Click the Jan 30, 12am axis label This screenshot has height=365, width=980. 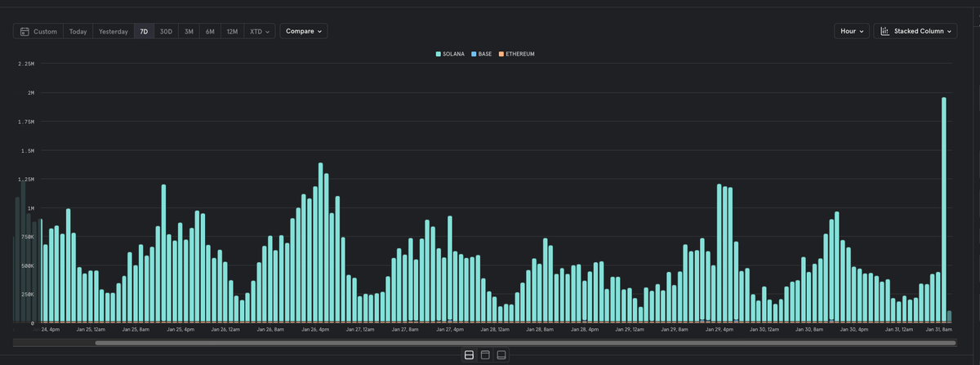(763, 330)
